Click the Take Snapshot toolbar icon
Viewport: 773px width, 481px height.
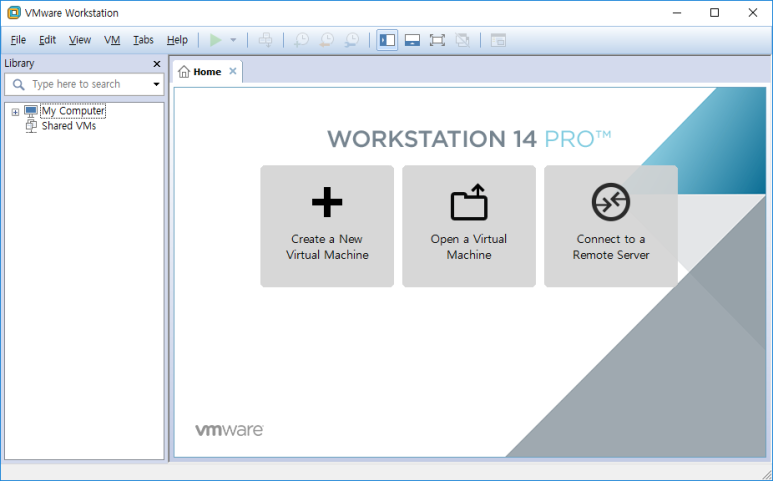point(301,40)
